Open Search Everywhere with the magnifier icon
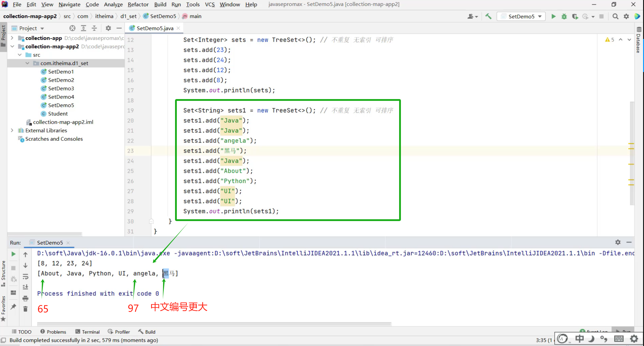Screen dimensions: 644x346 [615, 16]
